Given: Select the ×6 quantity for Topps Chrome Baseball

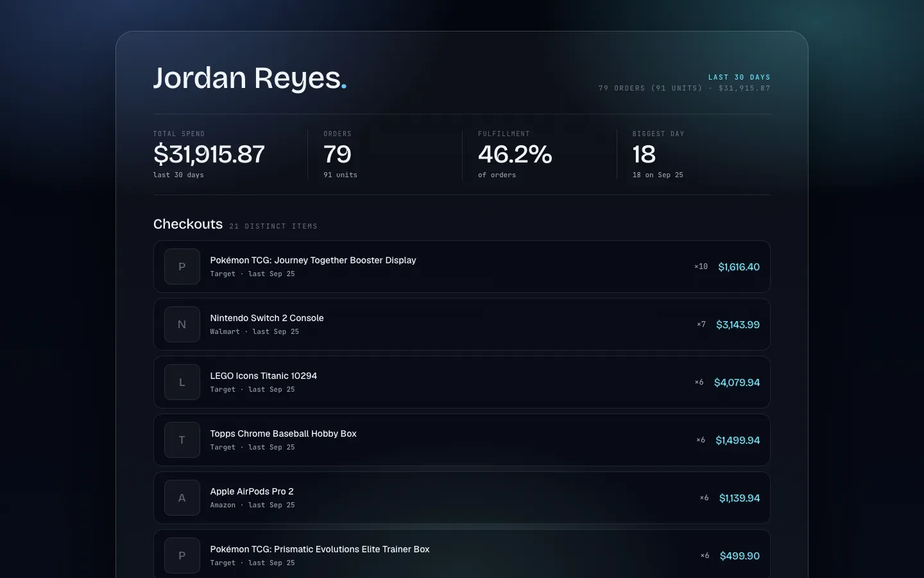Looking at the screenshot, I should pos(701,440).
